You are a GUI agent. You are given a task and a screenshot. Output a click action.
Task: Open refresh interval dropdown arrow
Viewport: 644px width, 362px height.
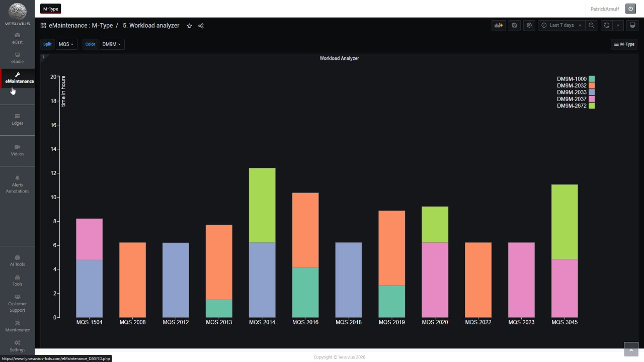(618, 25)
